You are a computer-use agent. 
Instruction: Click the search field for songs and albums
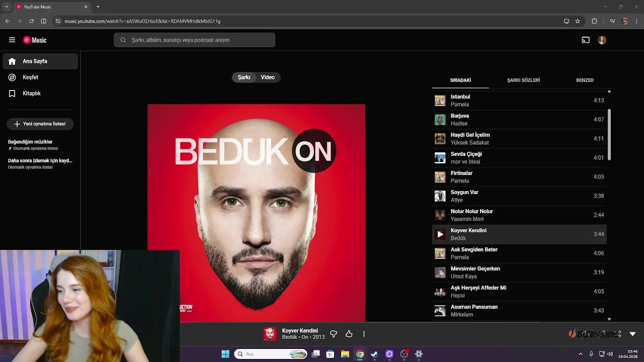(194, 40)
